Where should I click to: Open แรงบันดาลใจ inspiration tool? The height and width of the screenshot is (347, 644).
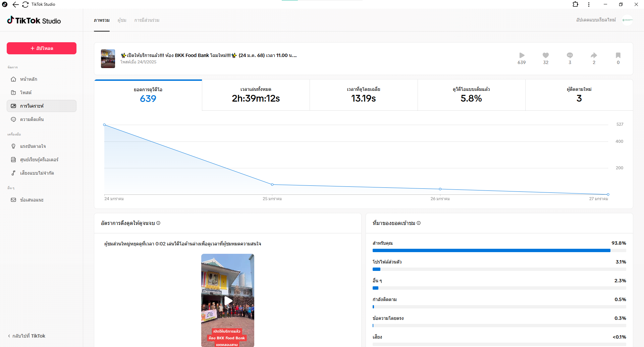click(42, 146)
